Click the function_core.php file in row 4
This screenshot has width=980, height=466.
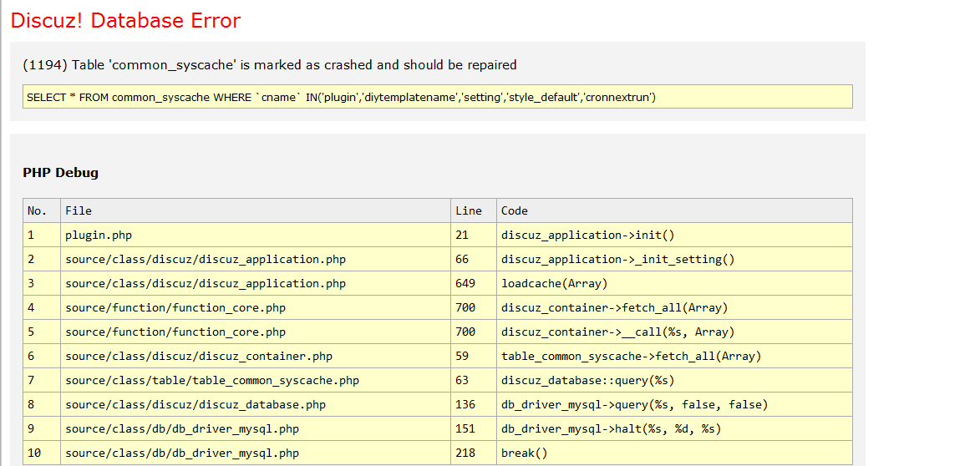(256, 308)
